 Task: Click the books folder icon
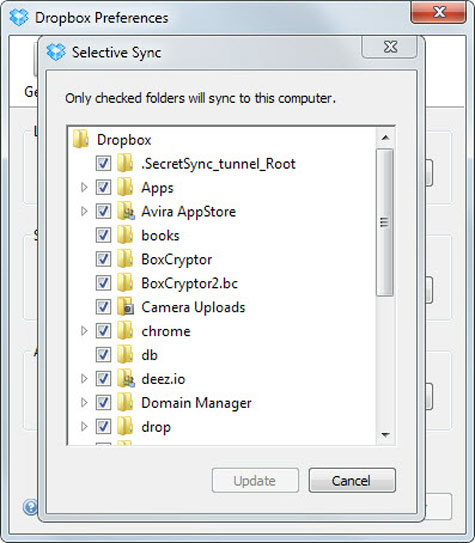[x=125, y=235]
